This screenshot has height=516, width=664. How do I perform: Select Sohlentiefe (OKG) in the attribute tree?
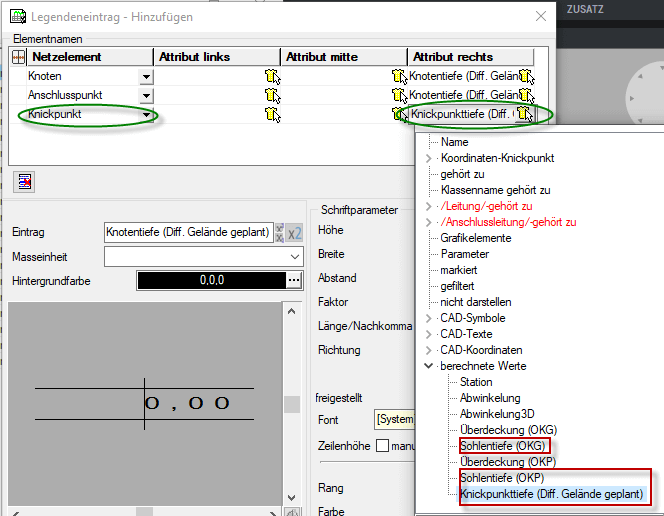click(502, 446)
